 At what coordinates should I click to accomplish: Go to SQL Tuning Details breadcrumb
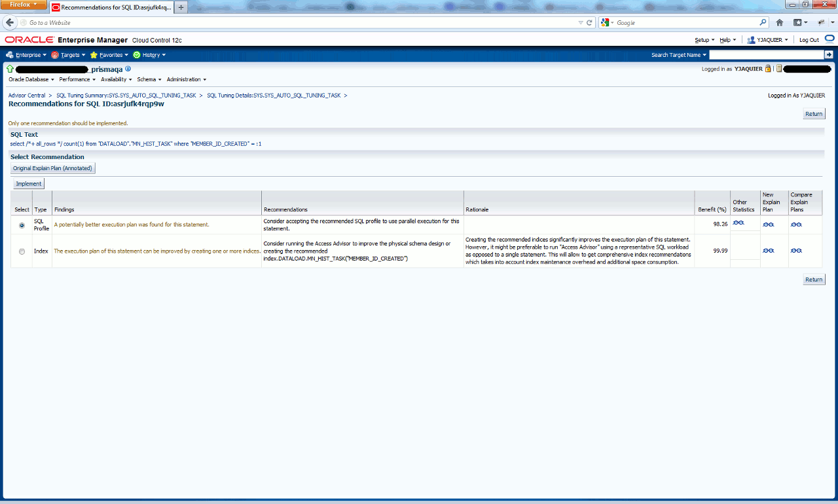(274, 96)
